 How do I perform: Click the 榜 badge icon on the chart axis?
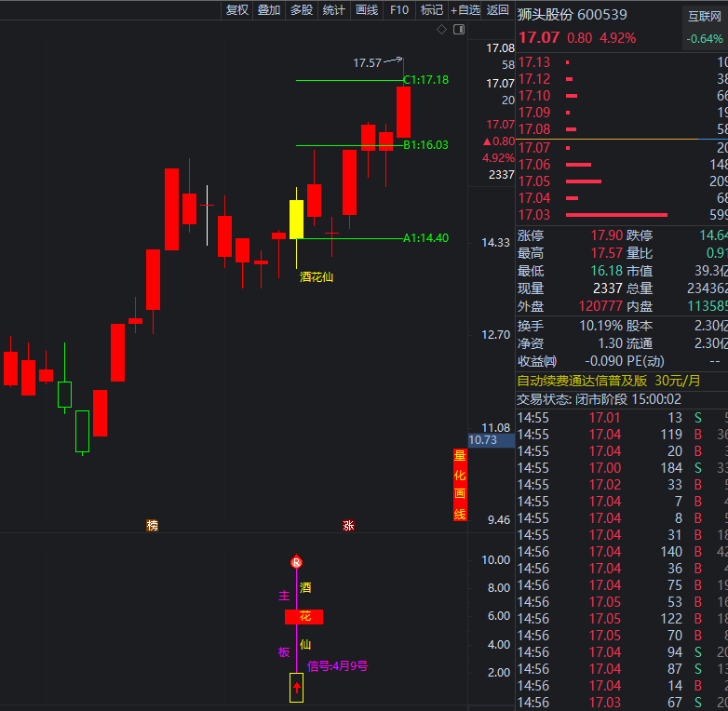point(152,525)
